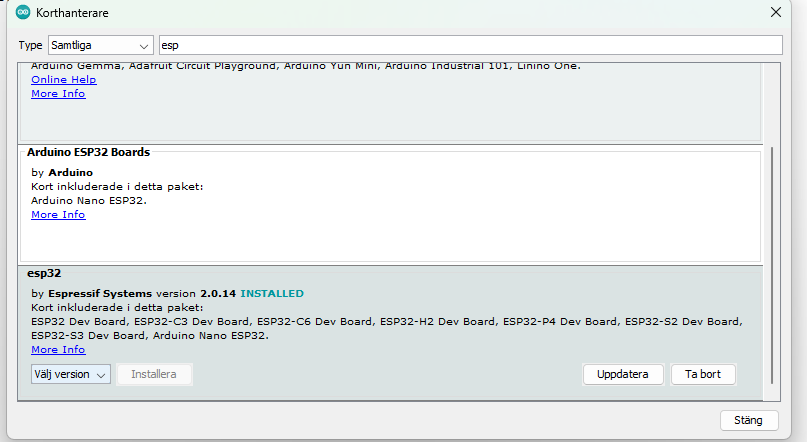Open the Online Help link
Viewport: 807px width, 442px height.
[63, 80]
